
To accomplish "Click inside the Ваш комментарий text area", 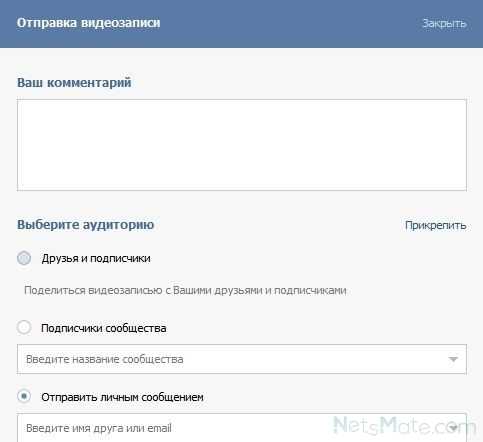I will [x=242, y=145].
